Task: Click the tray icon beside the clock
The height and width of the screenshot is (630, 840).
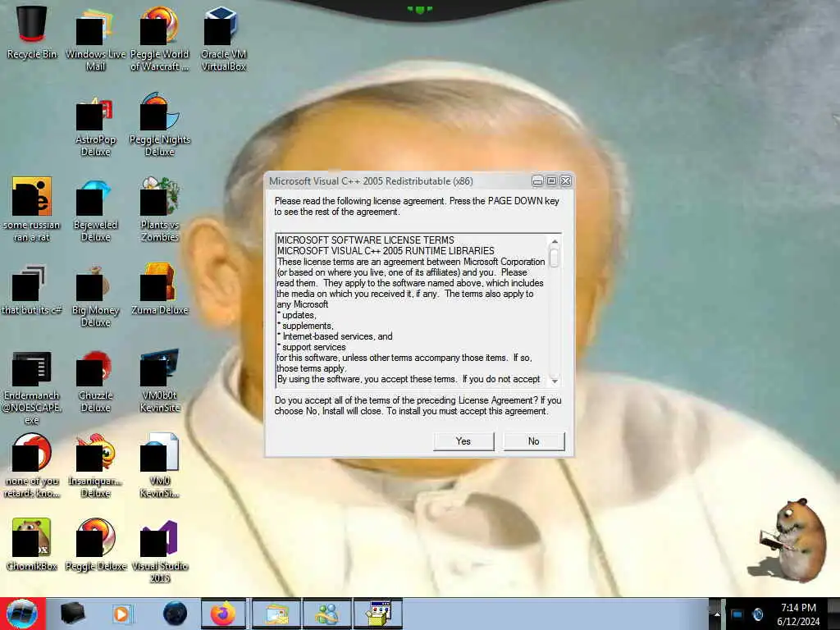Action: click(757, 614)
